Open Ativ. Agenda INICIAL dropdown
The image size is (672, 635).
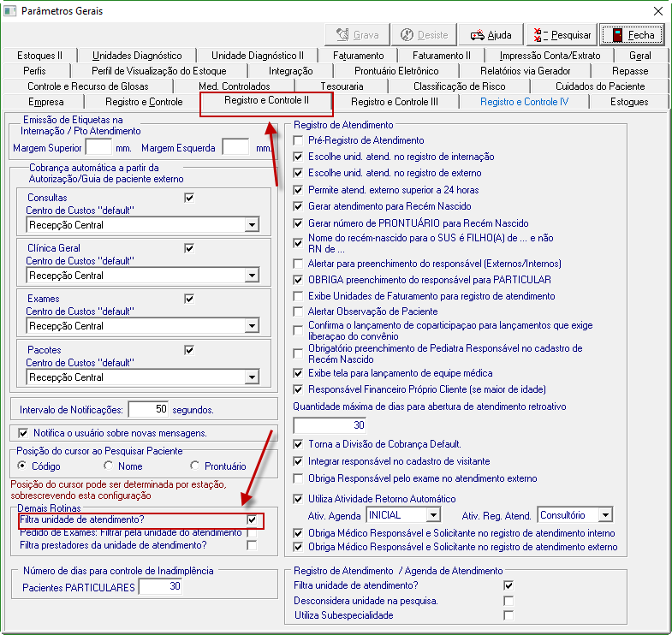433,515
